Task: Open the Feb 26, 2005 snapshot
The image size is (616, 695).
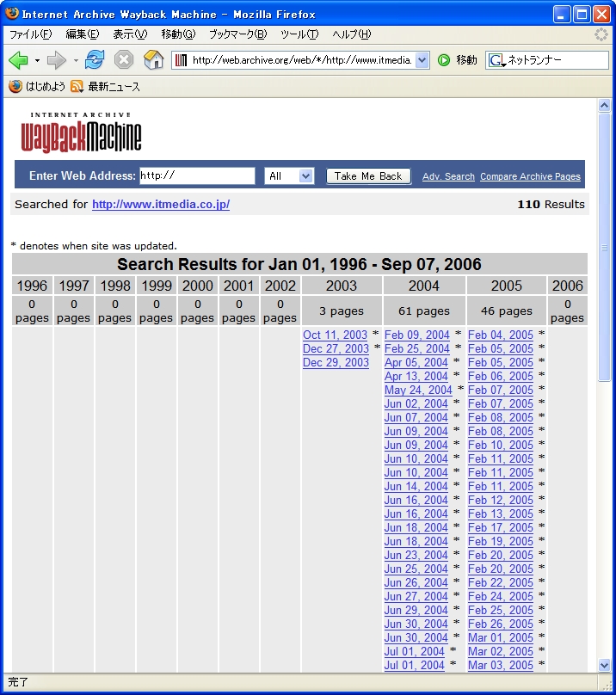Action: tap(500, 624)
